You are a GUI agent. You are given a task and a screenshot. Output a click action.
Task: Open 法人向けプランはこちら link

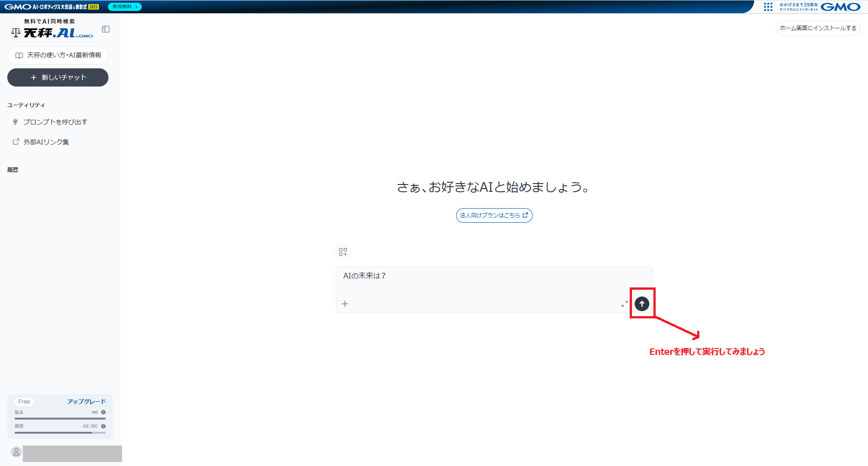494,215
